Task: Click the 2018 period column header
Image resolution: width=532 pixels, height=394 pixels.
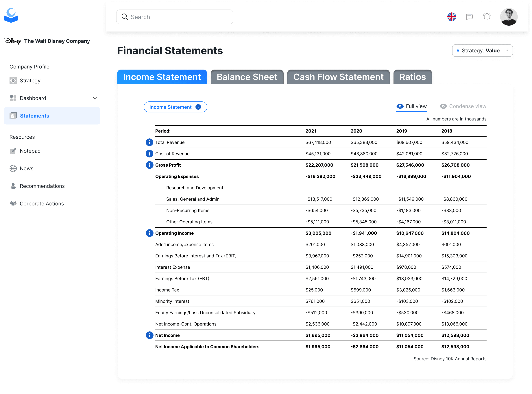Action: (x=447, y=131)
